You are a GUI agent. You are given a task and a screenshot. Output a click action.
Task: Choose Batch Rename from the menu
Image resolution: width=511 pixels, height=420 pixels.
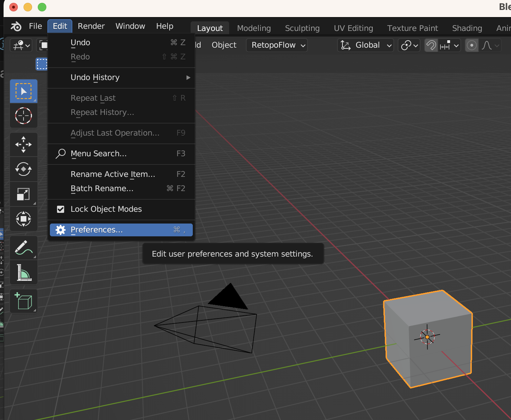pos(102,189)
